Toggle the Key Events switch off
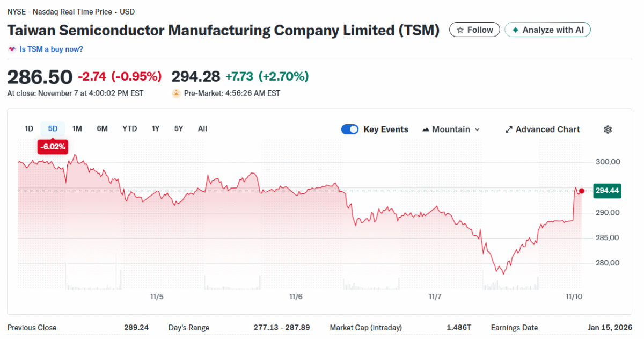This screenshot has width=644, height=339. (x=350, y=129)
